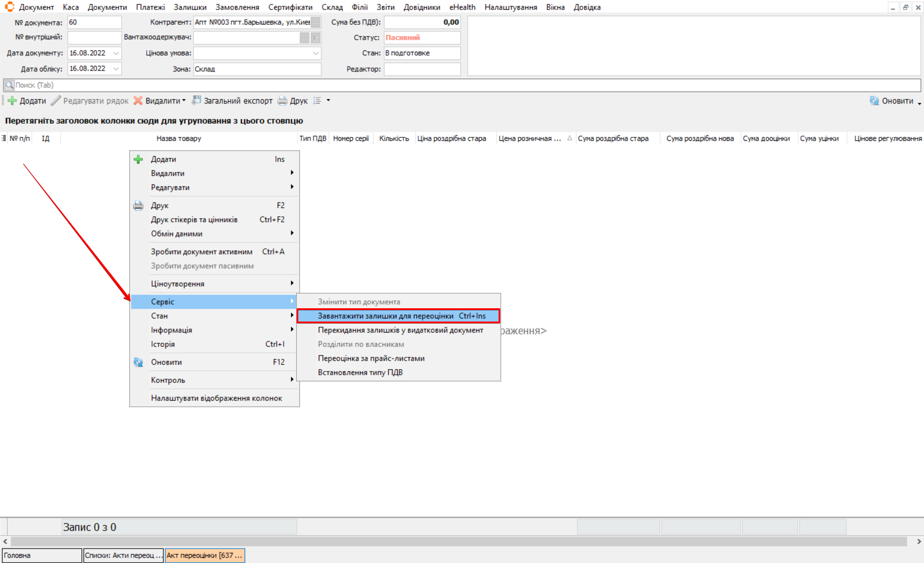Choose Переоцінка за прайс-листами submenu item

point(371,358)
